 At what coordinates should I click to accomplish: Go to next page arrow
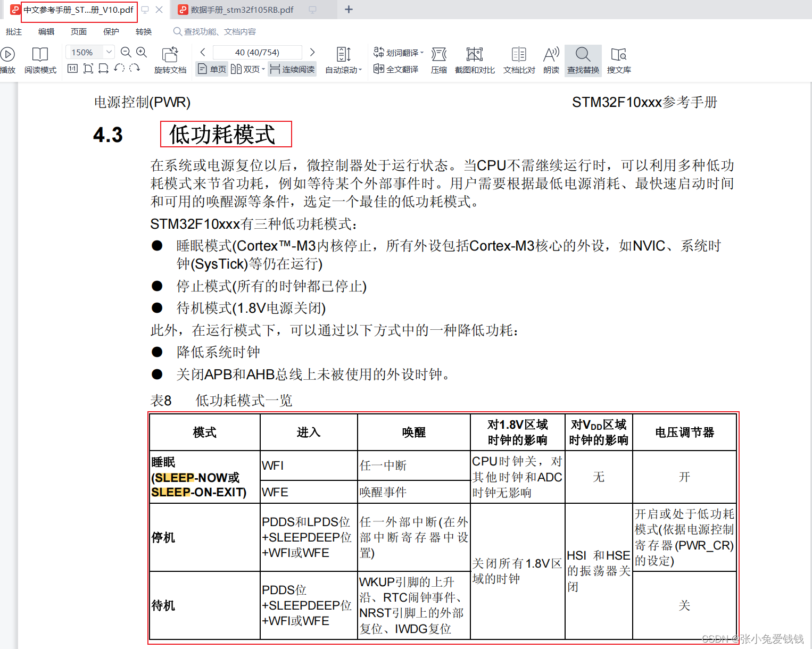(312, 52)
